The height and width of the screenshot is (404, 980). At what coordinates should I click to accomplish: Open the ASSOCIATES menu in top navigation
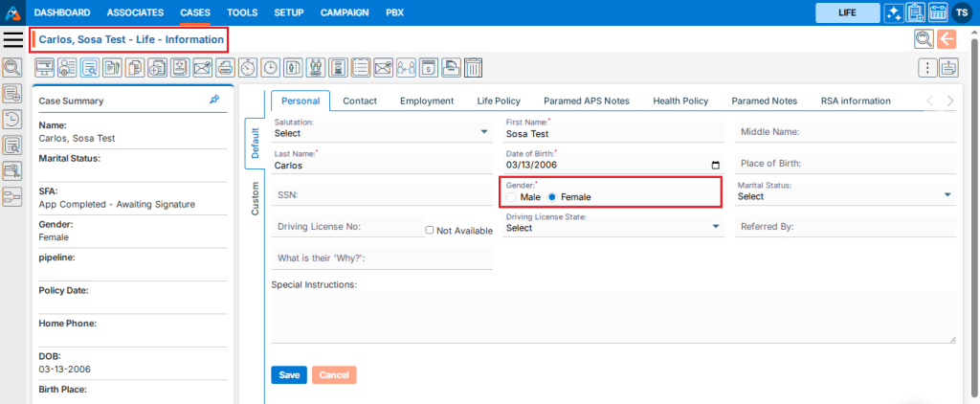pos(135,12)
